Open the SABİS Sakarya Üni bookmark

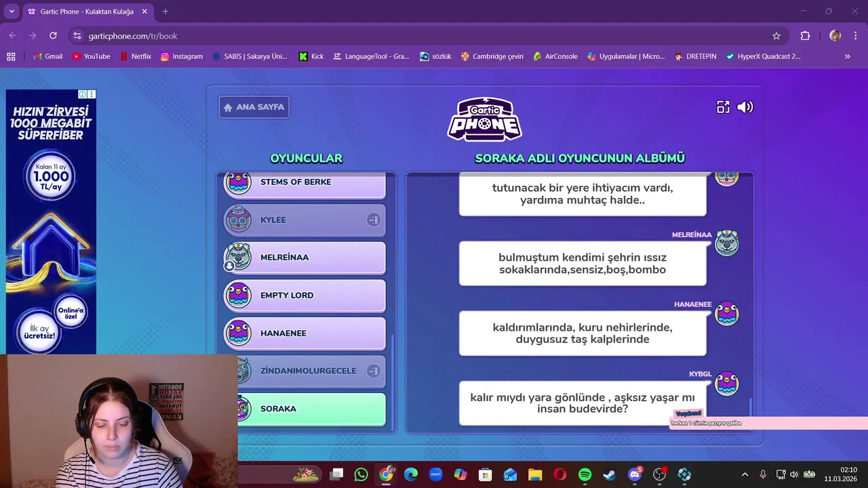coord(250,56)
